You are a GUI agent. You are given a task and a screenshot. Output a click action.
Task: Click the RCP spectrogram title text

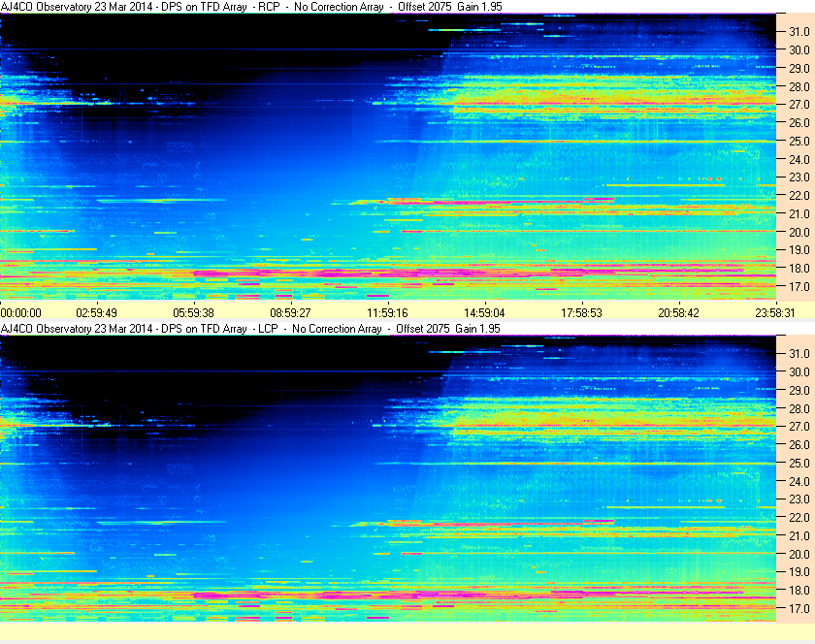(x=251, y=7)
